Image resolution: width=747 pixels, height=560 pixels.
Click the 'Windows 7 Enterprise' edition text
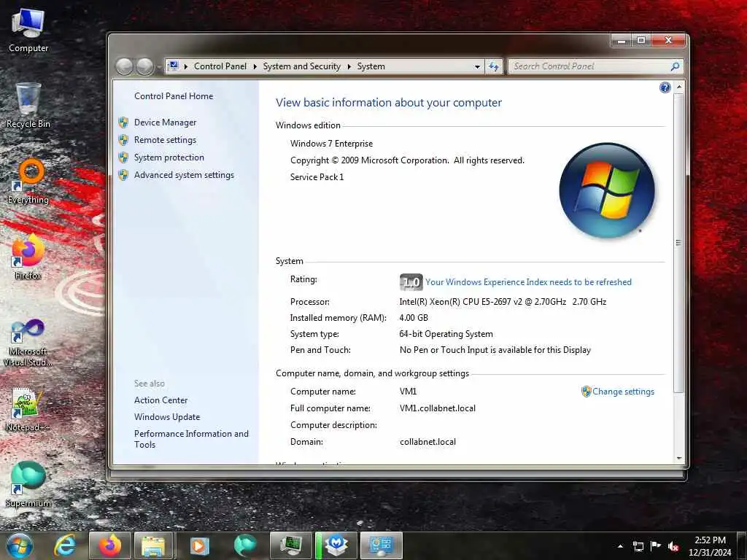point(332,144)
